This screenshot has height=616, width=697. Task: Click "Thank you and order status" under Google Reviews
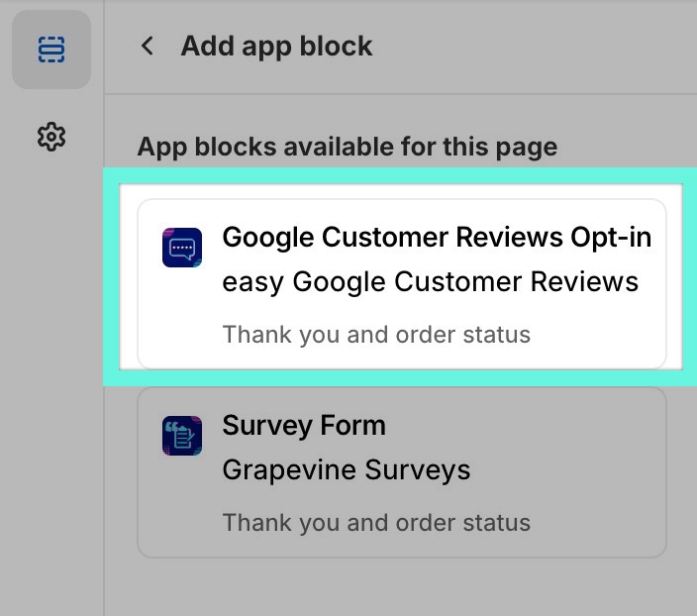coord(376,334)
